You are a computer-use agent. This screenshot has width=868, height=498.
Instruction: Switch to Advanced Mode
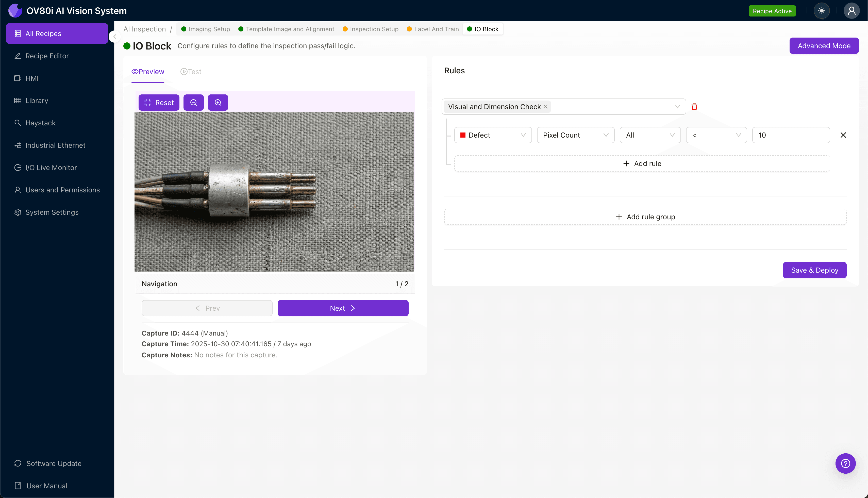[x=824, y=46]
